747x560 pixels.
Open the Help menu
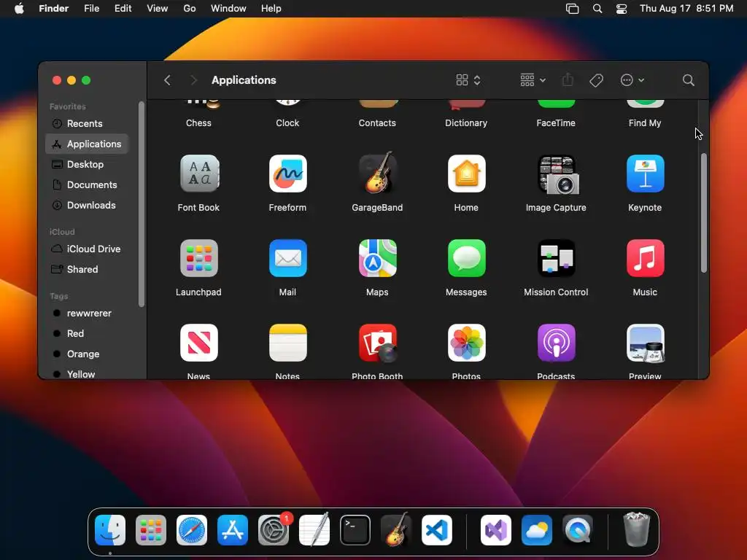[x=271, y=9]
